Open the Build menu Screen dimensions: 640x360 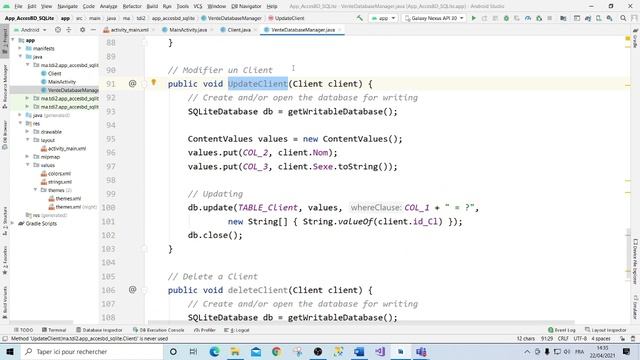coord(152,6)
